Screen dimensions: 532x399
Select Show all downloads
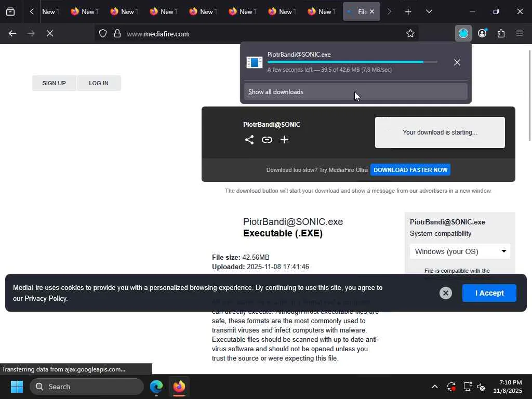click(x=355, y=92)
